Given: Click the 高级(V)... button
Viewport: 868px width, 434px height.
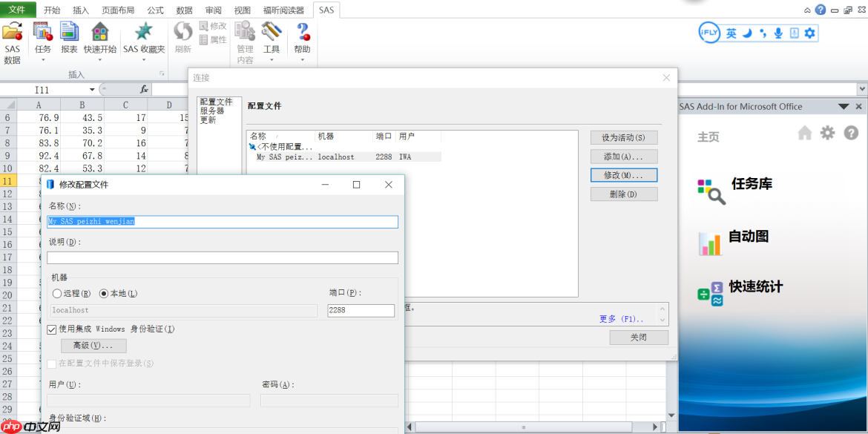Looking at the screenshot, I should [93, 346].
